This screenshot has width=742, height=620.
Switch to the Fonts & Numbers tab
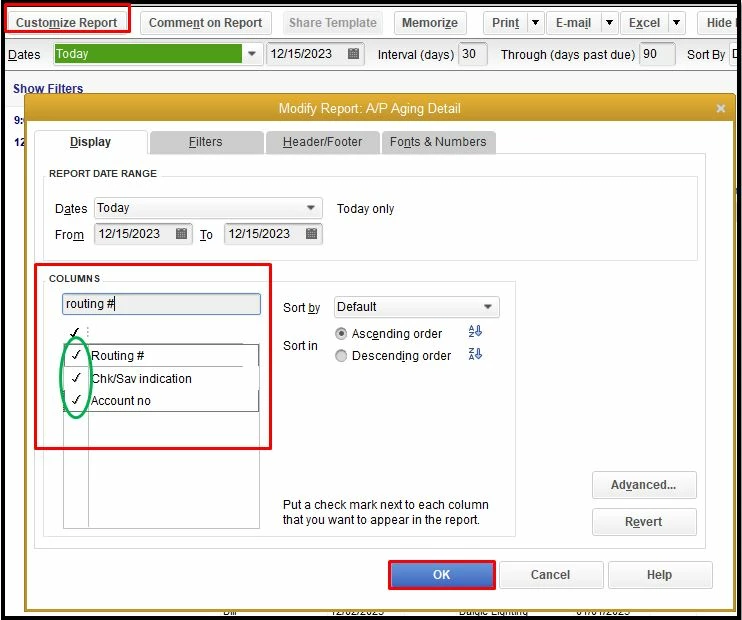[x=438, y=142]
